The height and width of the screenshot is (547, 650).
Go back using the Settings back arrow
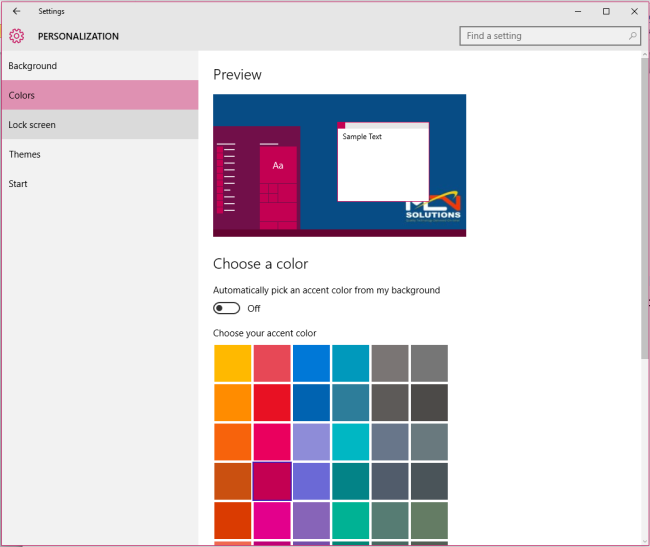click(16, 11)
